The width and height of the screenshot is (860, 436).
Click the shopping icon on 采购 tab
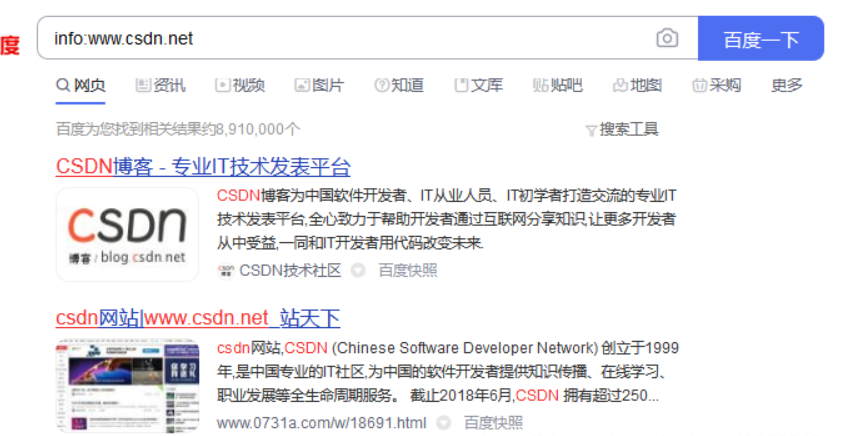(x=699, y=85)
